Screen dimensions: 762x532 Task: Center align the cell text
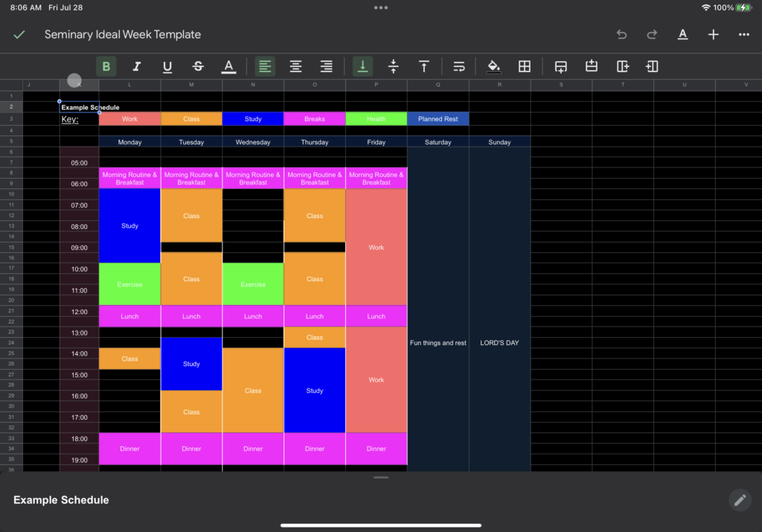click(x=295, y=66)
